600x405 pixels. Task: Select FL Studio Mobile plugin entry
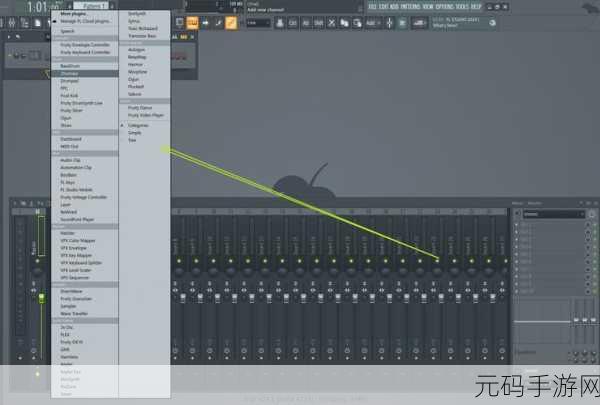77,189
